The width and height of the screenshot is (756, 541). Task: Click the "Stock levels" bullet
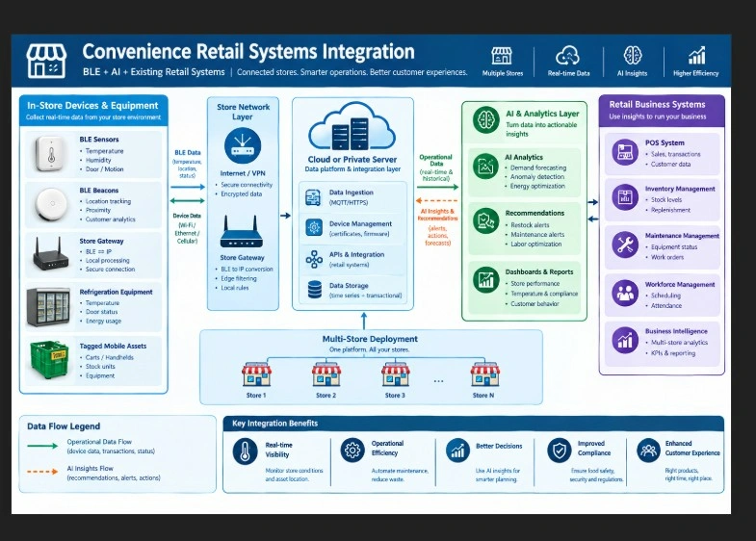(x=666, y=200)
